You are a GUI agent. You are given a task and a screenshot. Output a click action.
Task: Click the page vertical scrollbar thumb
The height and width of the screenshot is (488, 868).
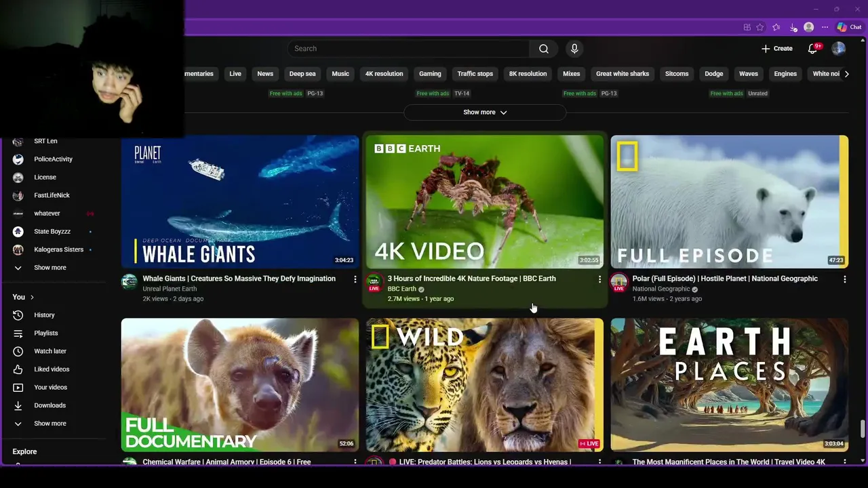[863, 429]
